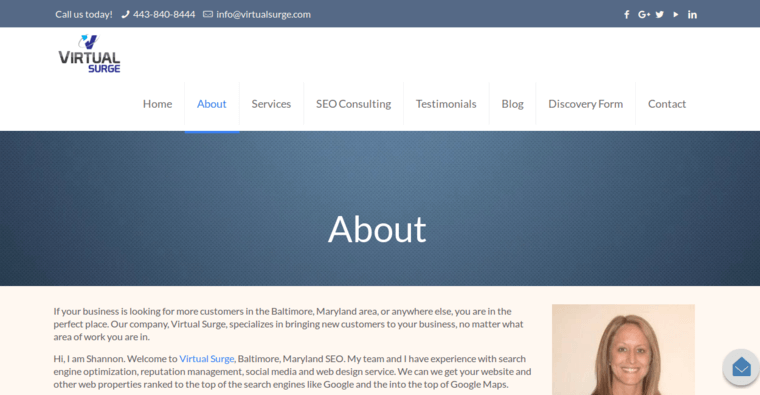
Task: Open the floating mail contact widget
Action: pyautogui.click(x=741, y=367)
